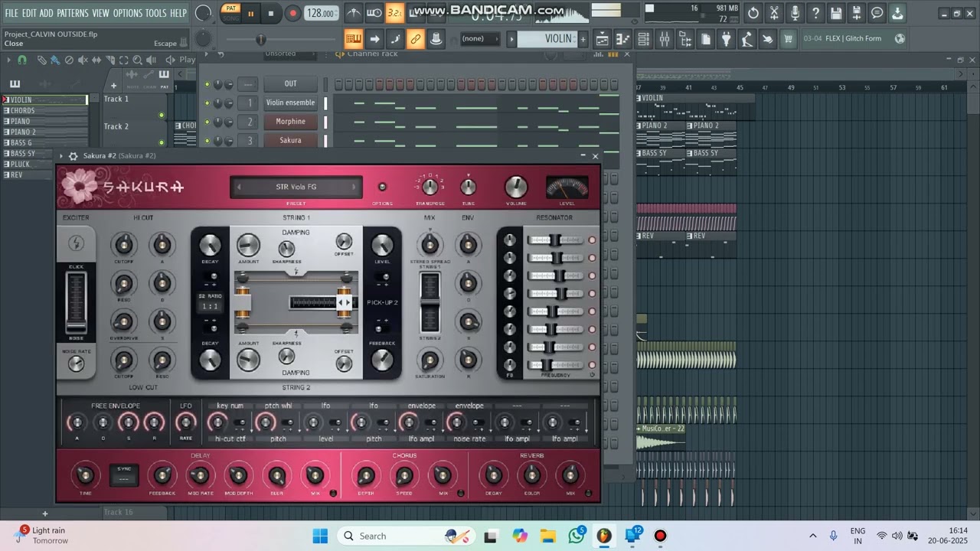Open Windows Start menu
980x551 pixels.
(x=320, y=536)
